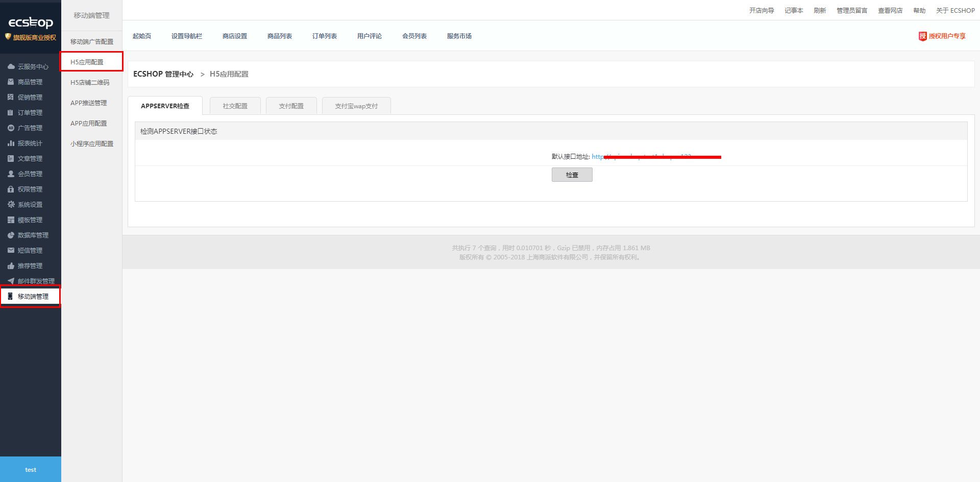Open the 授权用户专享 badge icon
980x482 pixels.
(922, 36)
